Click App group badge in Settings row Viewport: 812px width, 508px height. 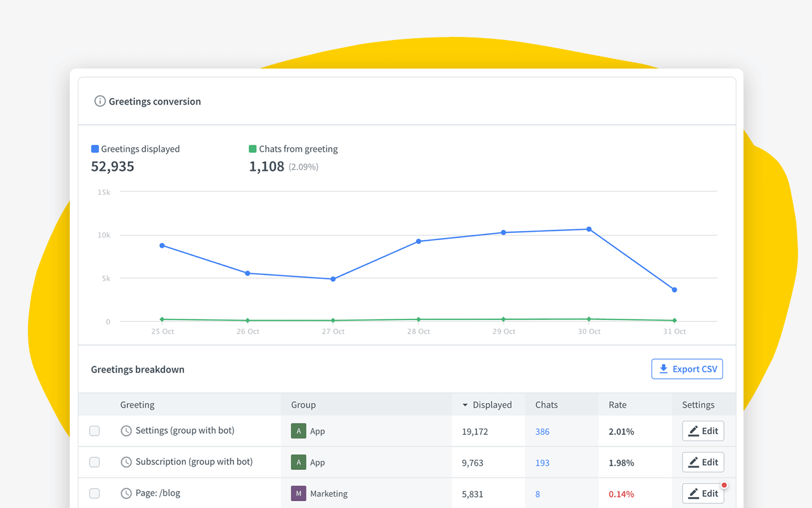[299, 431]
